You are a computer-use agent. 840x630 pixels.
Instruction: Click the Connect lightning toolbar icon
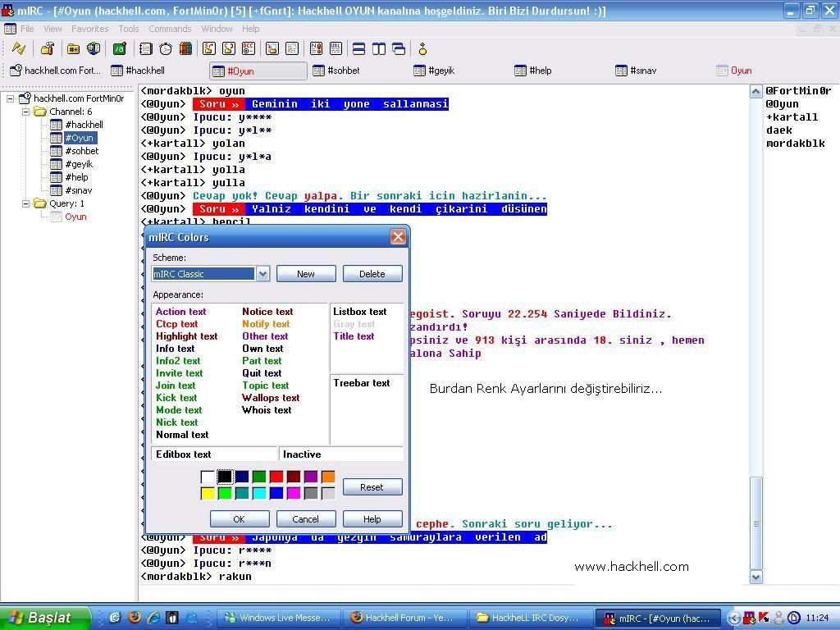[19, 48]
